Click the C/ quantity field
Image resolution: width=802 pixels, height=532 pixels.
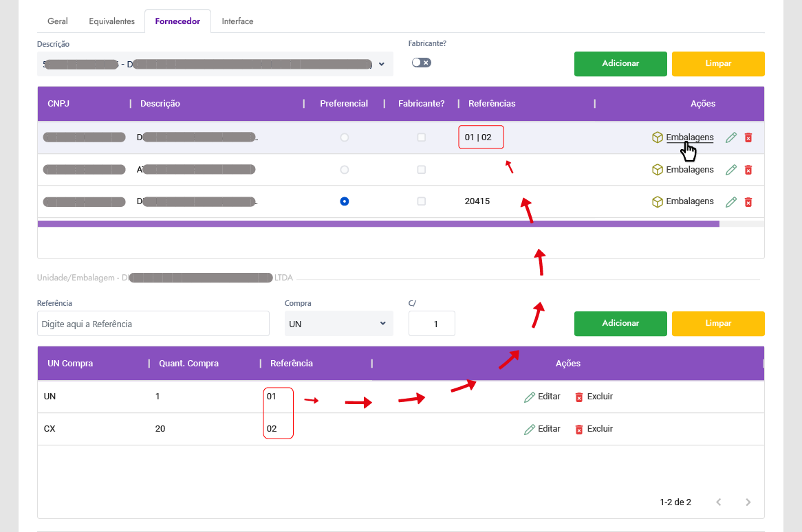(x=432, y=324)
